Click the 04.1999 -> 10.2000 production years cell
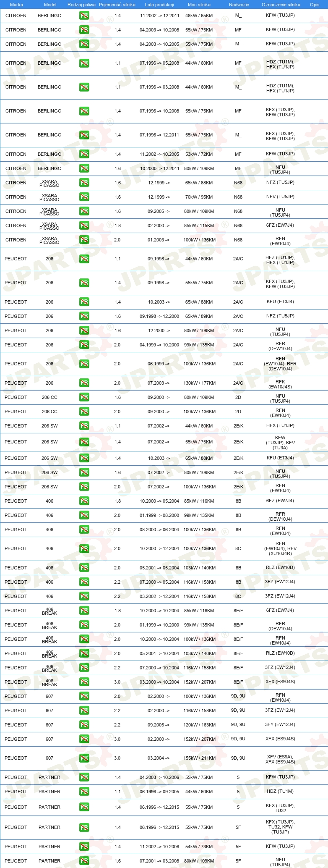This screenshot has height=868, width=328. (159, 345)
